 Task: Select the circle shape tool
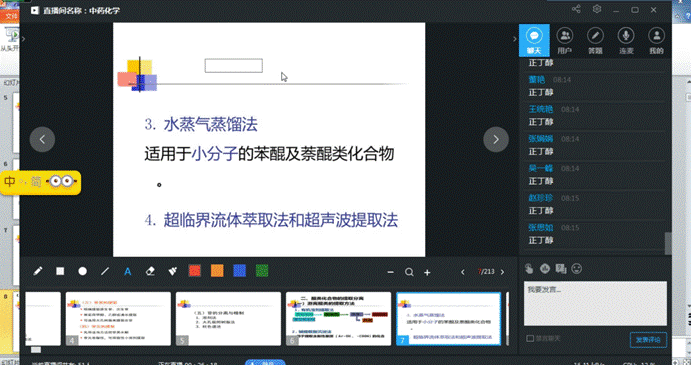click(82, 271)
